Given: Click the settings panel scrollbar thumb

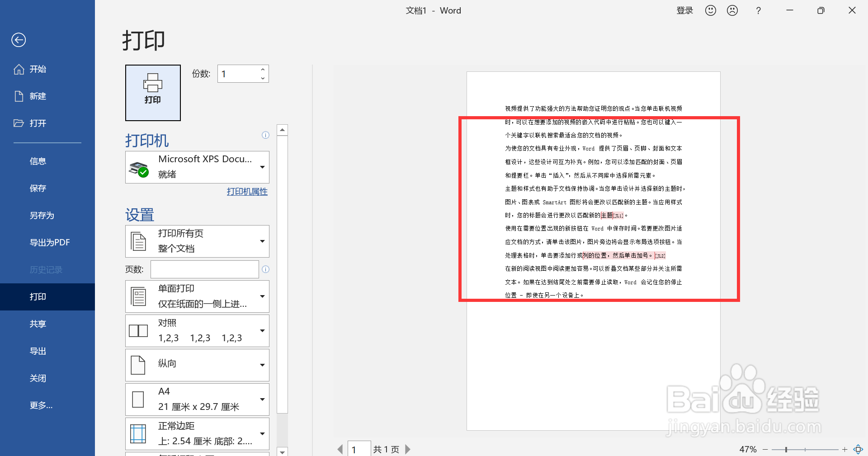Looking at the screenshot, I should [x=282, y=275].
